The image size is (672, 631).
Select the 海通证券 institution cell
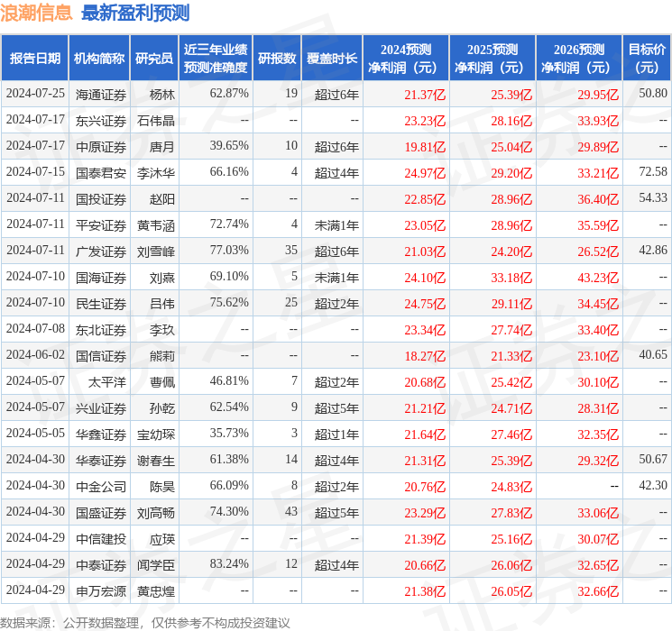tap(101, 95)
